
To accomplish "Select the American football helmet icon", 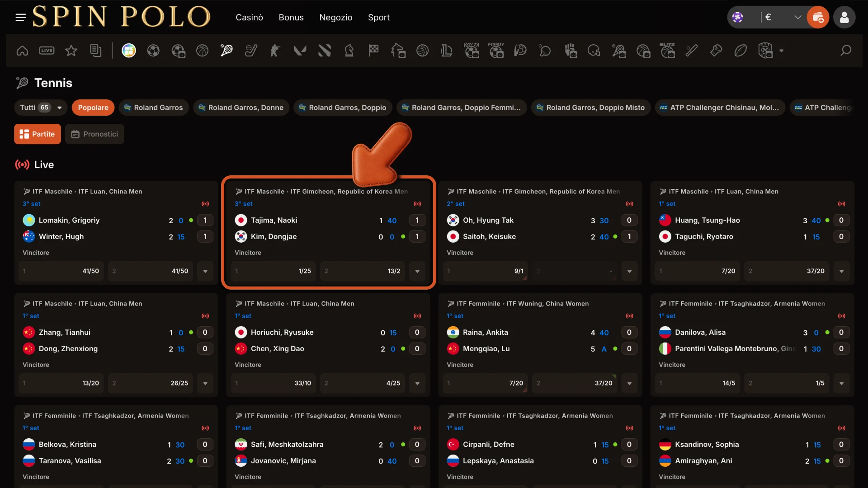I will point(594,51).
